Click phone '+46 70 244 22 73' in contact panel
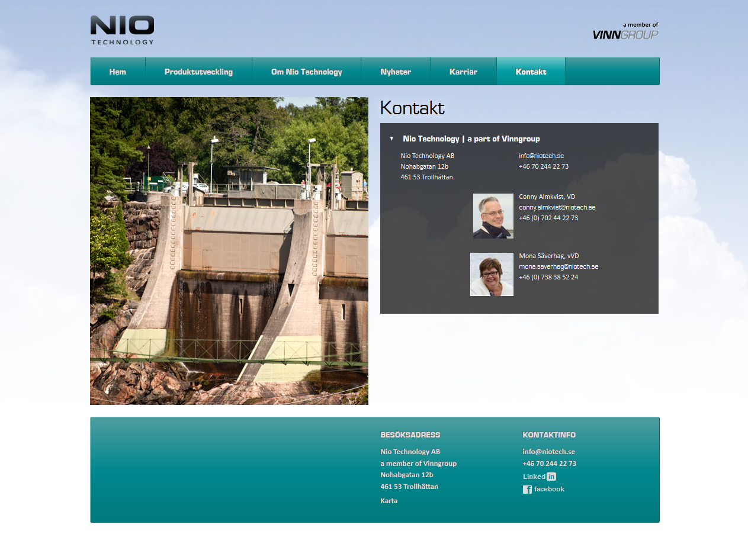Viewport: 748px width, 560px height. pyautogui.click(x=544, y=166)
